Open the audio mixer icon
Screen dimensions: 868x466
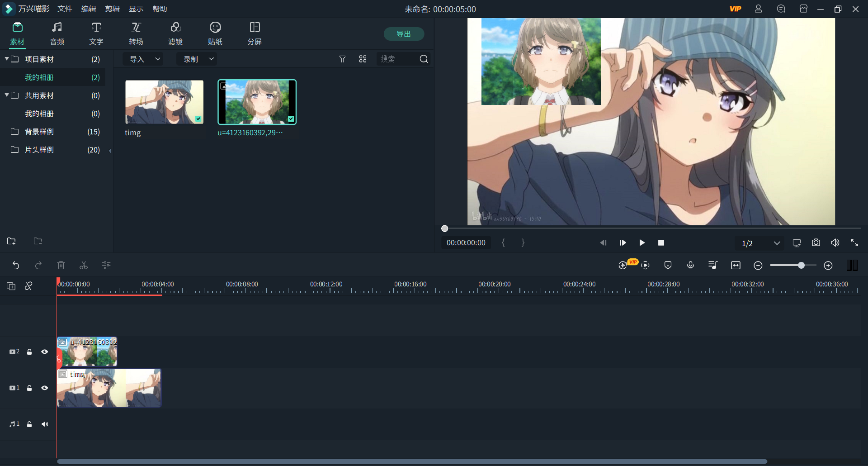pyautogui.click(x=713, y=266)
